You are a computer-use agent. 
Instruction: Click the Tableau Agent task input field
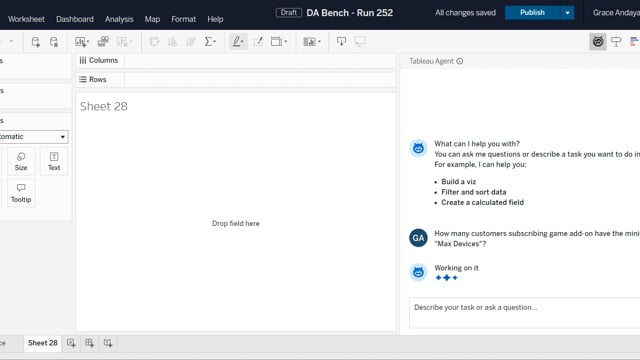(x=524, y=313)
